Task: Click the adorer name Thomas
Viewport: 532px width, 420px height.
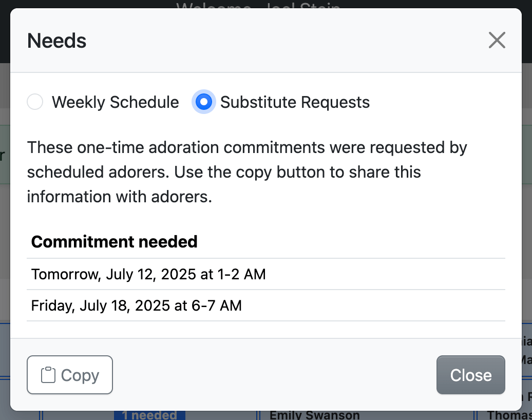Action: pos(515,414)
